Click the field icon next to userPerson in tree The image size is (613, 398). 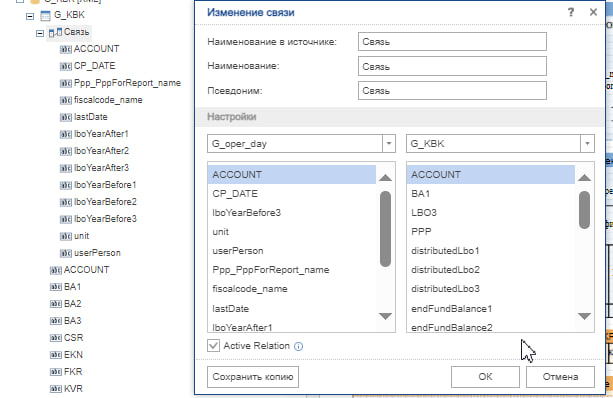pos(65,253)
